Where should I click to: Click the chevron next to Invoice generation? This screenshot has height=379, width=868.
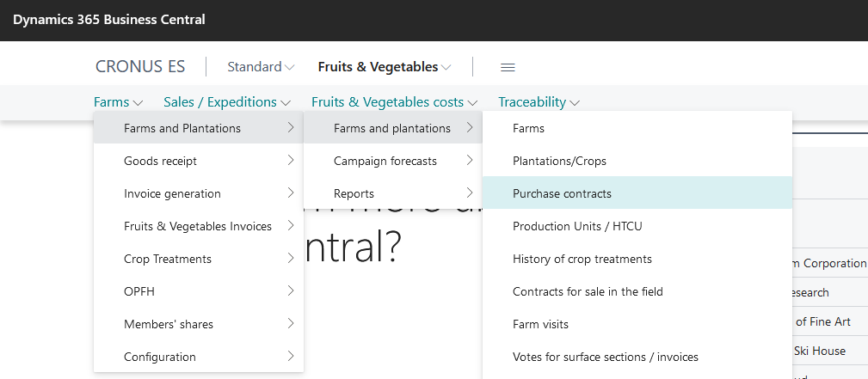click(x=291, y=193)
